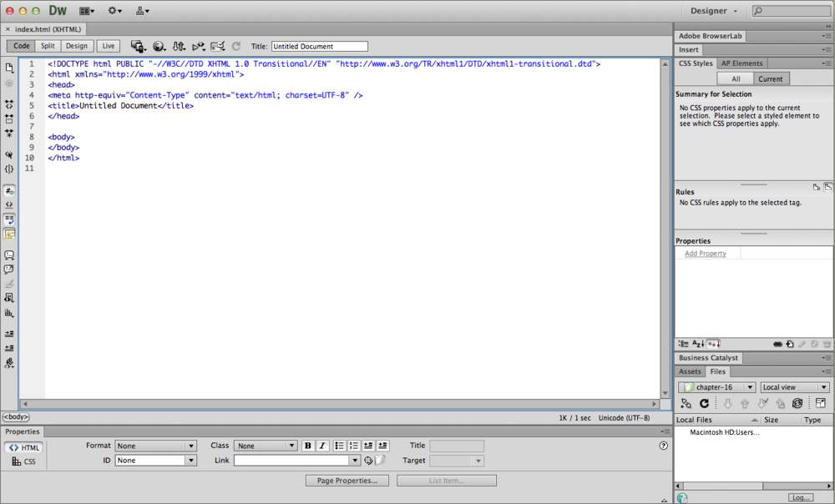This screenshot has width=835, height=504.
Task: Click the Preview in Browser globe icon
Action: (x=159, y=46)
